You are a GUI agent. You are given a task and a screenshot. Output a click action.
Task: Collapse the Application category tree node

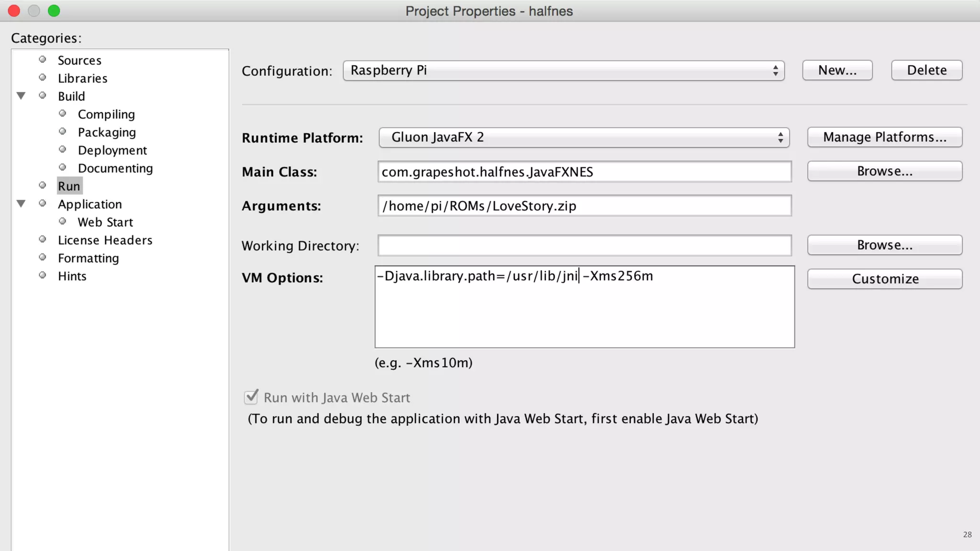(x=21, y=204)
